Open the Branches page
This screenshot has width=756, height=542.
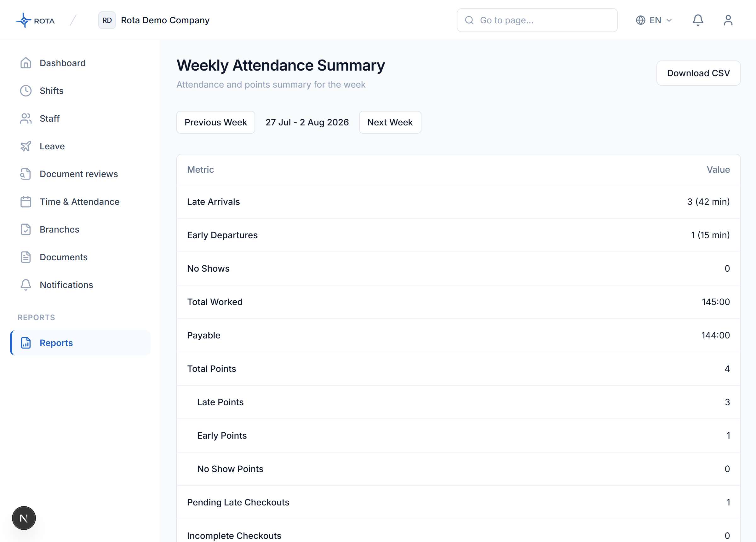80,229
